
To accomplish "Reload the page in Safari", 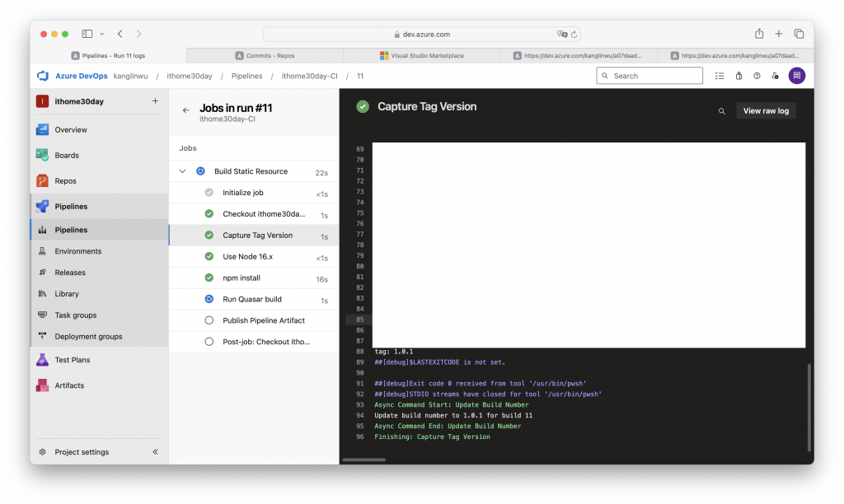I will pyautogui.click(x=574, y=34).
